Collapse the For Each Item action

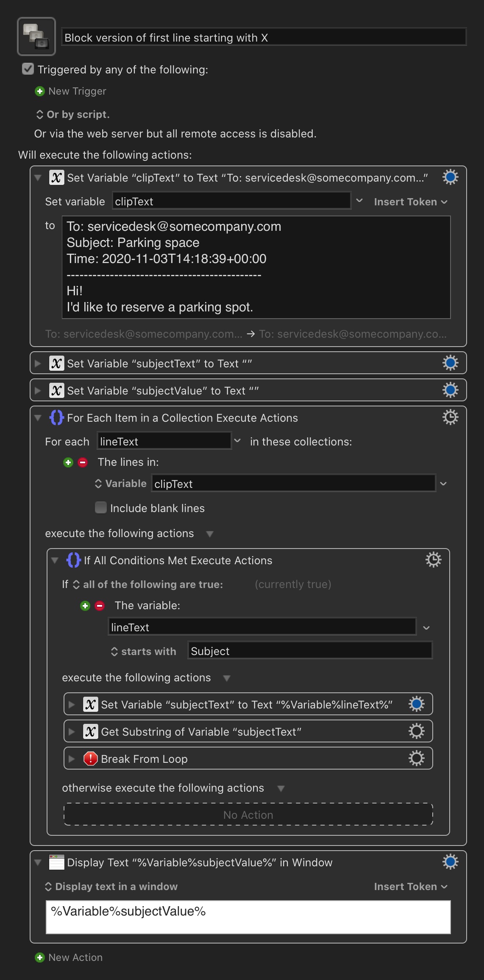38,418
